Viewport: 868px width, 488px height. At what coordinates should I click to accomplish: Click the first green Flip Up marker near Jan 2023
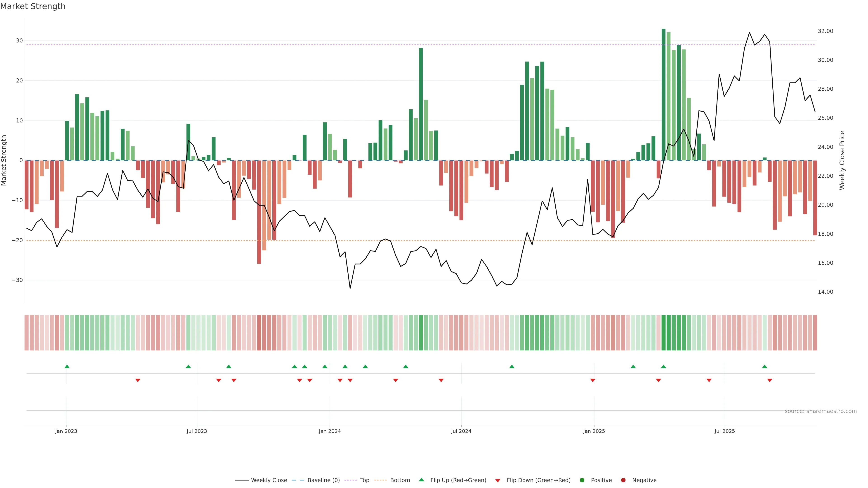click(x=67, y=366)
